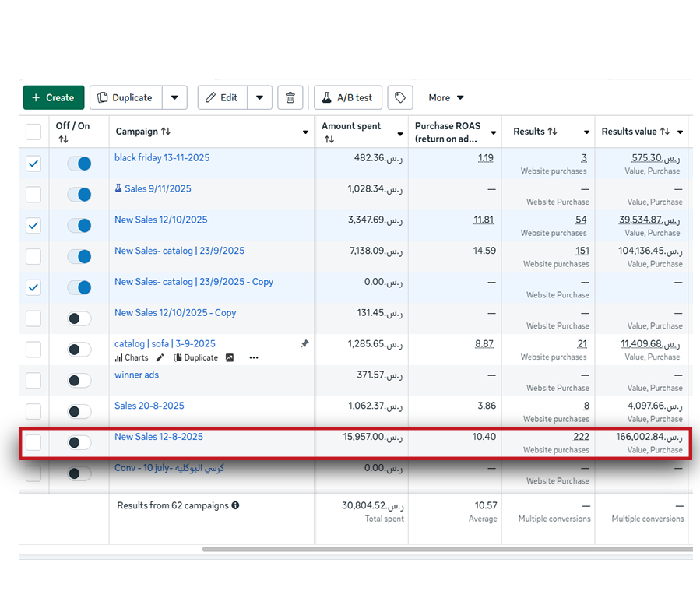Open the three-dots menu on catalog sofa row
Screen dimensions: 700x612
pyautogui.click(x=253, y=357)
